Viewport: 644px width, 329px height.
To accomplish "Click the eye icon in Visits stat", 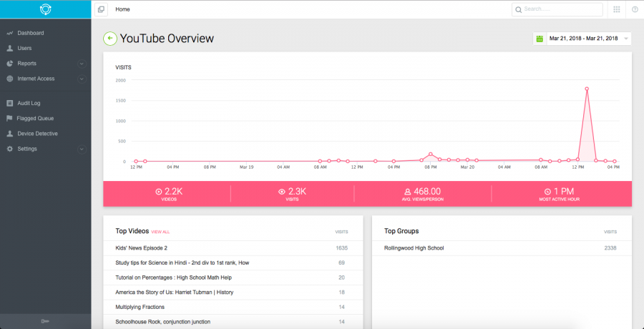I will click(282, 192).
